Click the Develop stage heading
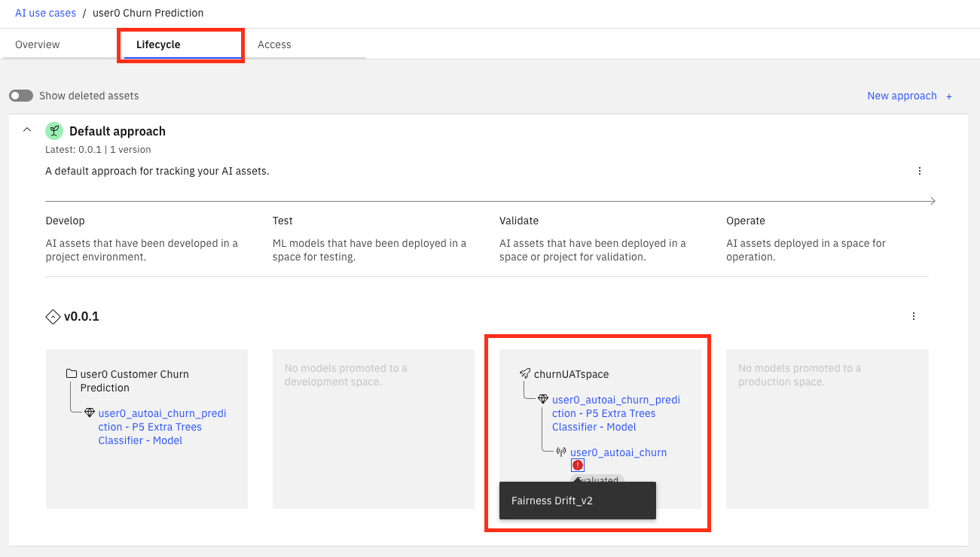 tap(66, 221)
